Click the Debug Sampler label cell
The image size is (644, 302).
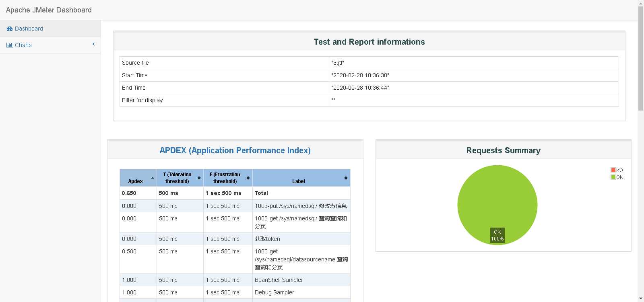(x=301, y=292)
